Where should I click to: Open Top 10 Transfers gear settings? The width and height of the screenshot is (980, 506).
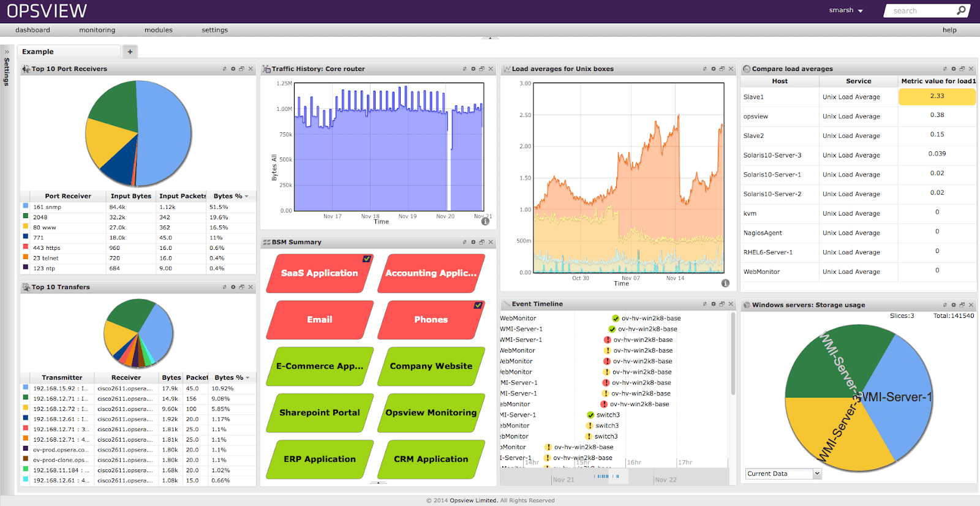(233, 287)
